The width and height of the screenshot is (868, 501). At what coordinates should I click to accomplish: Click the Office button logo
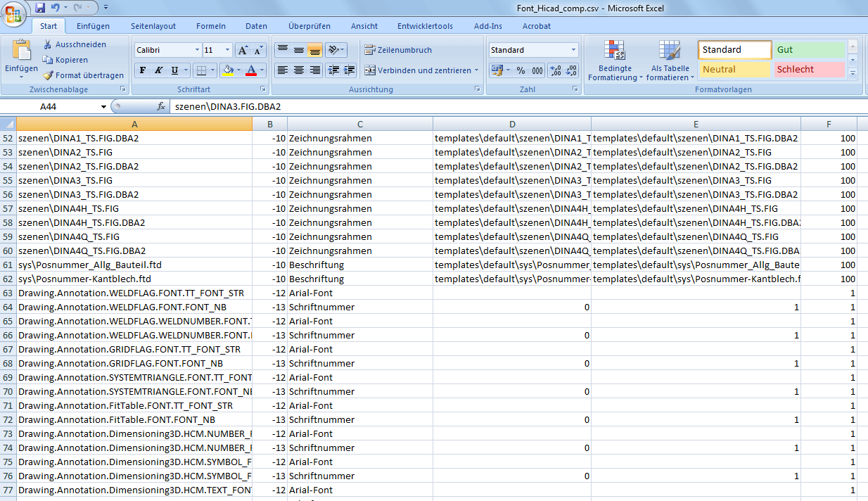coord(13,13)
